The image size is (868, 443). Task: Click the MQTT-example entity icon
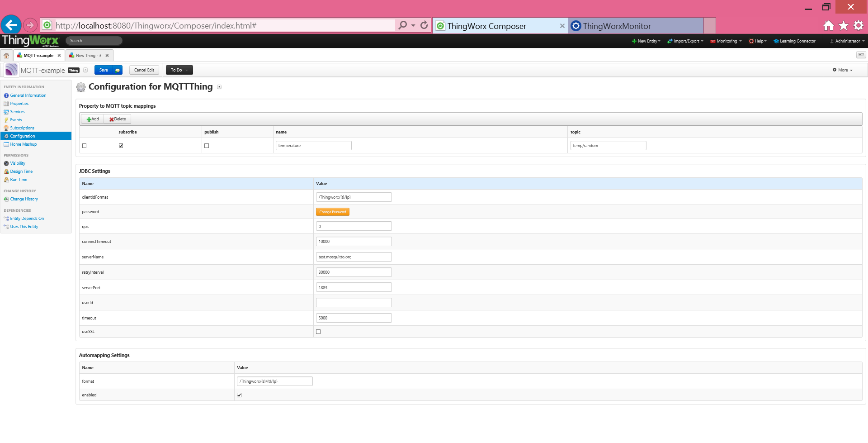[11, 70]
